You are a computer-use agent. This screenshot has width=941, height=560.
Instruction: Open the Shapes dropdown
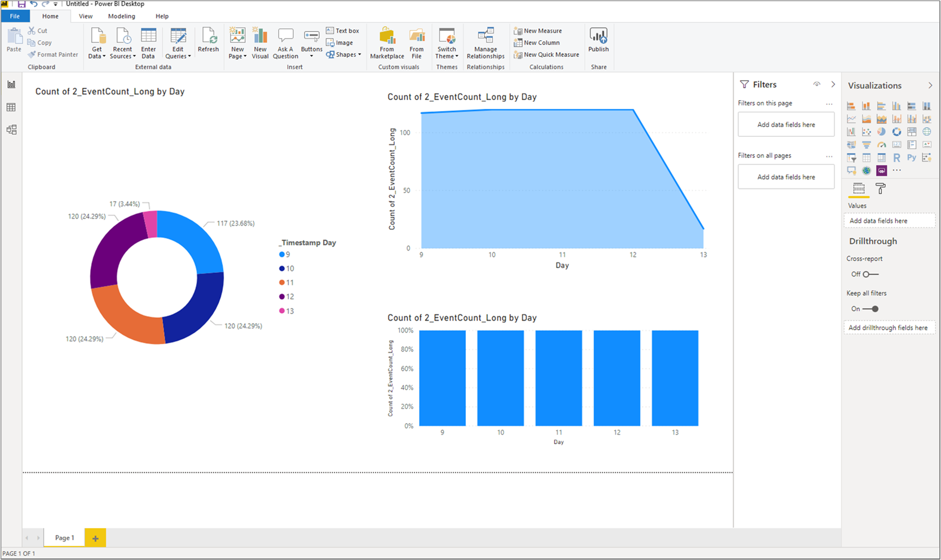pos(344,55)
